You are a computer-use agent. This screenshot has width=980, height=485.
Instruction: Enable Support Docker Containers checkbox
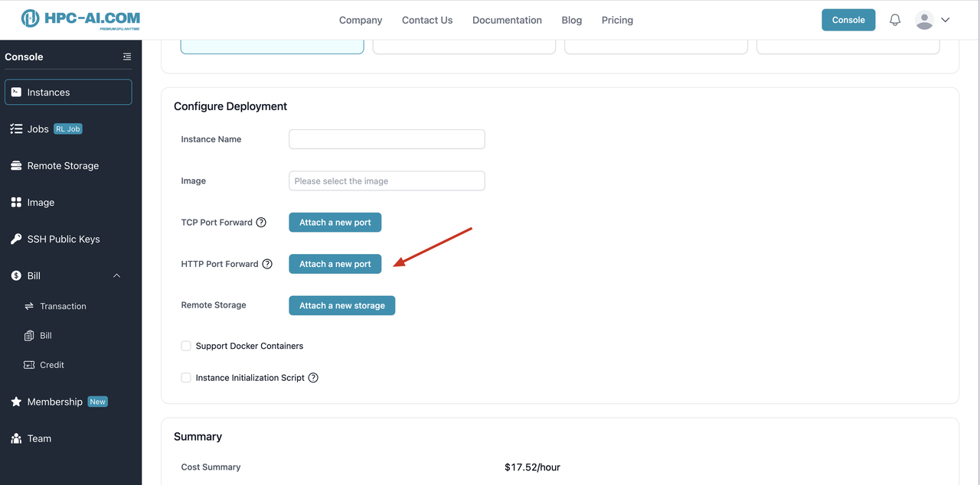[x=186, y=346]
